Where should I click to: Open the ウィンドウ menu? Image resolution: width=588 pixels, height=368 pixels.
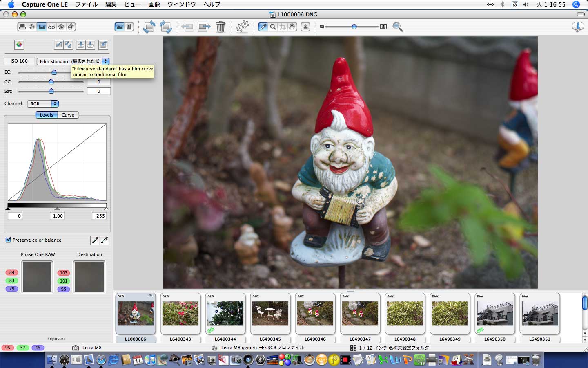tap(182, 4)
